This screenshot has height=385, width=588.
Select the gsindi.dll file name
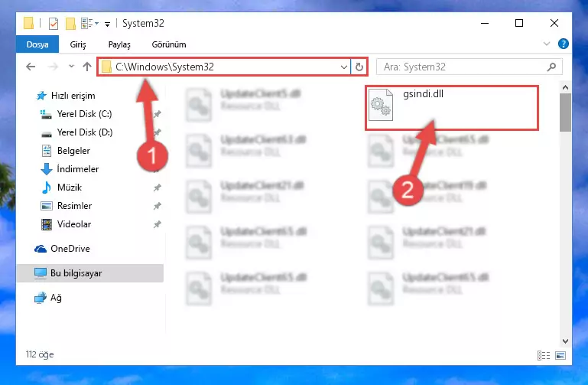pyautogui.click(x=423, y=94)
